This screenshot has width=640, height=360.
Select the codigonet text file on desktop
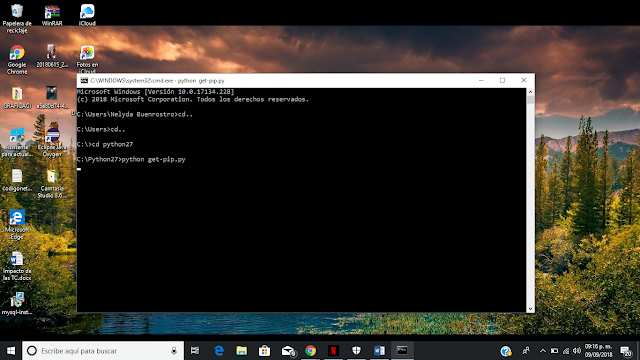click(17, 180)
